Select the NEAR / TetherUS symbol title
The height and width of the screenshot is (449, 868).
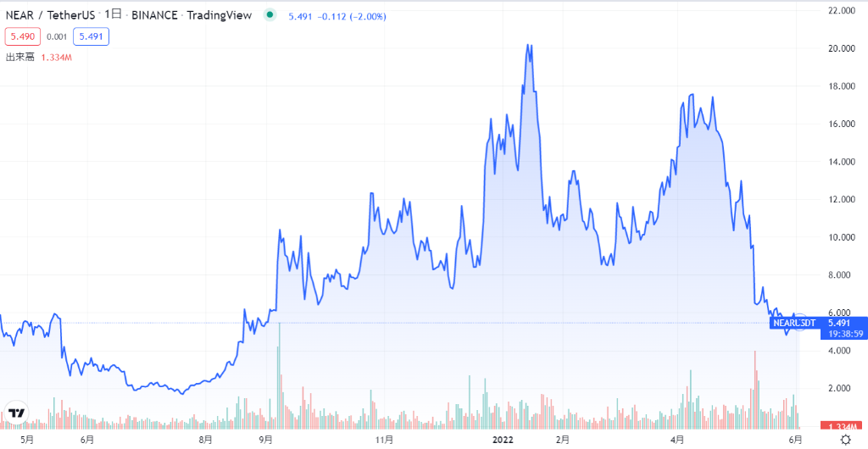(x=50, y=15)
